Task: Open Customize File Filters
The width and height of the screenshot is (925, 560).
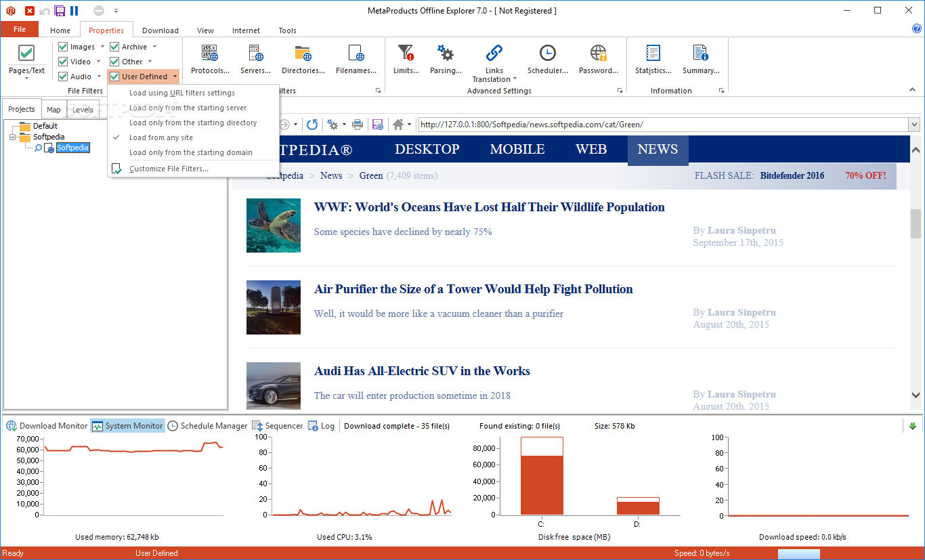Action: point(193,169)
